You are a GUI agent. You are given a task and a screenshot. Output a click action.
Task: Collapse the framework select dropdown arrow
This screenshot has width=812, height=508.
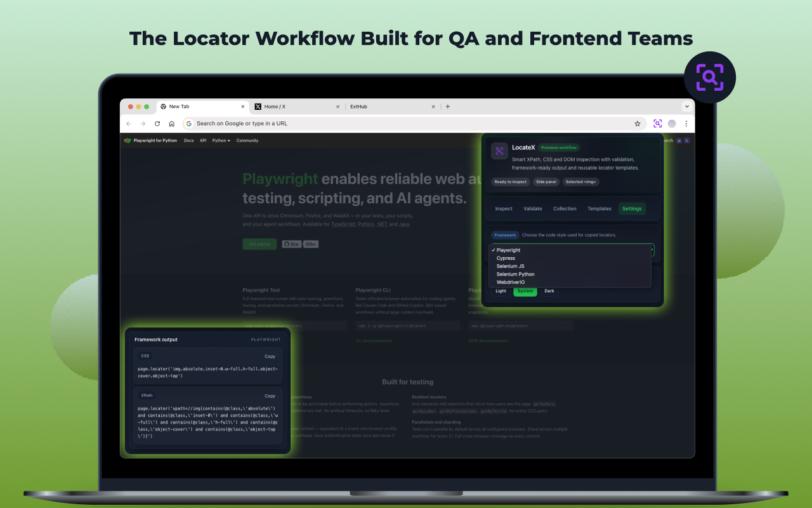click(653, 250)
